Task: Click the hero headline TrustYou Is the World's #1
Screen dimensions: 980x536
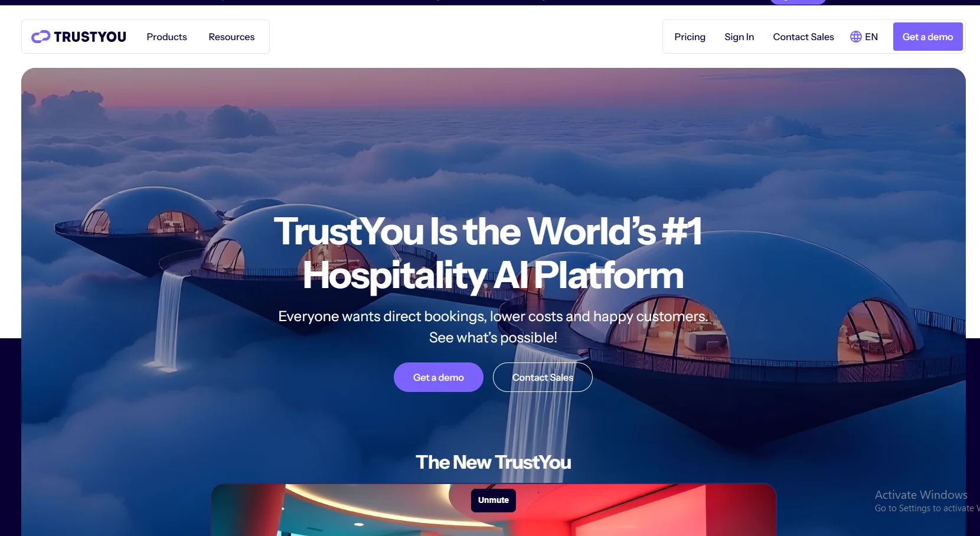Action: click(488, 231)
